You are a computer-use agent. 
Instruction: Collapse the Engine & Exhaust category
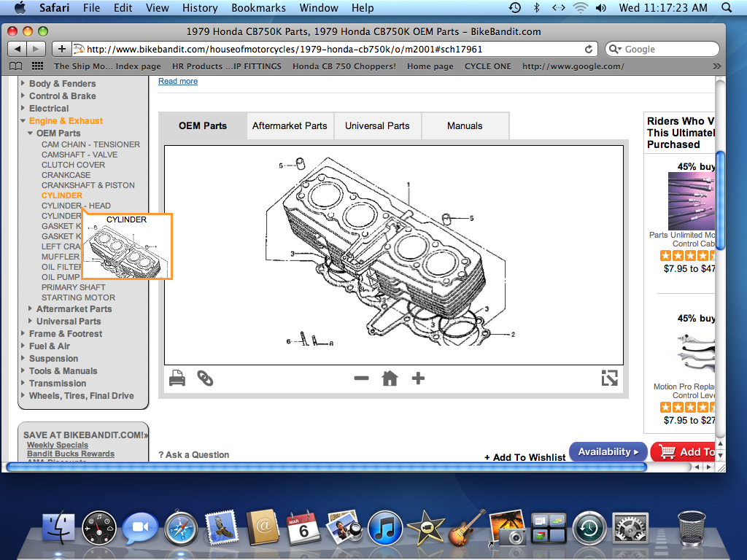(23, 121)
